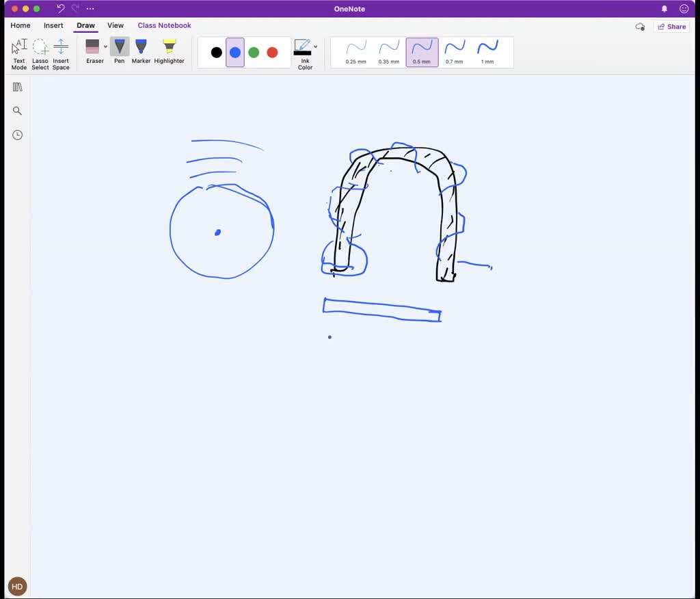Open the notebooks library sidebar icon

pyautogui.click(x=18, y=87)
